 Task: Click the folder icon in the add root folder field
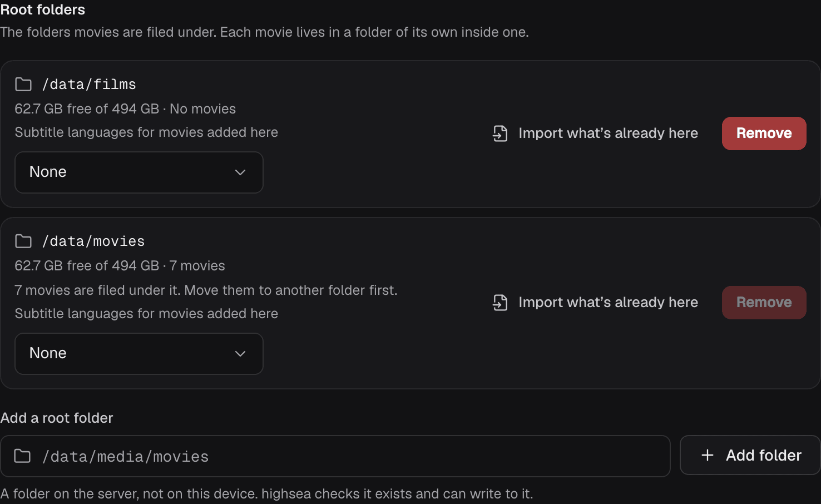point(22,456)
